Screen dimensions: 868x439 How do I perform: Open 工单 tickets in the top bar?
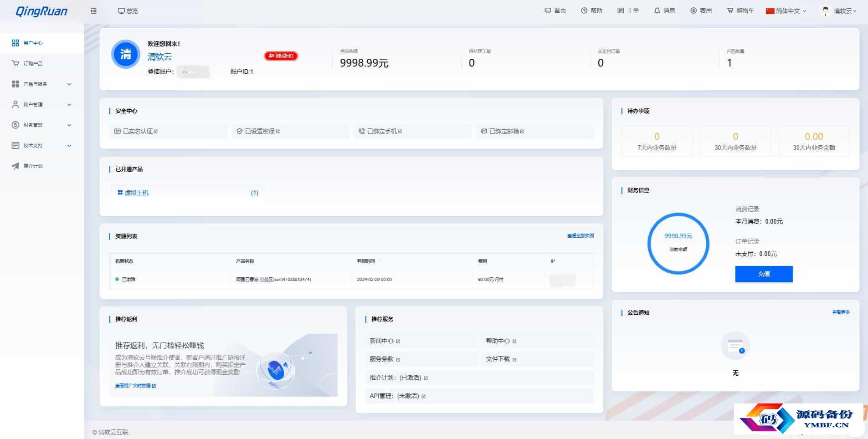(628, 10)
